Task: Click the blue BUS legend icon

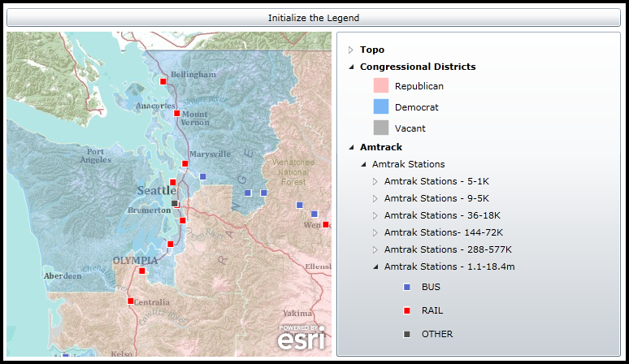Action: tap(407, 287)
